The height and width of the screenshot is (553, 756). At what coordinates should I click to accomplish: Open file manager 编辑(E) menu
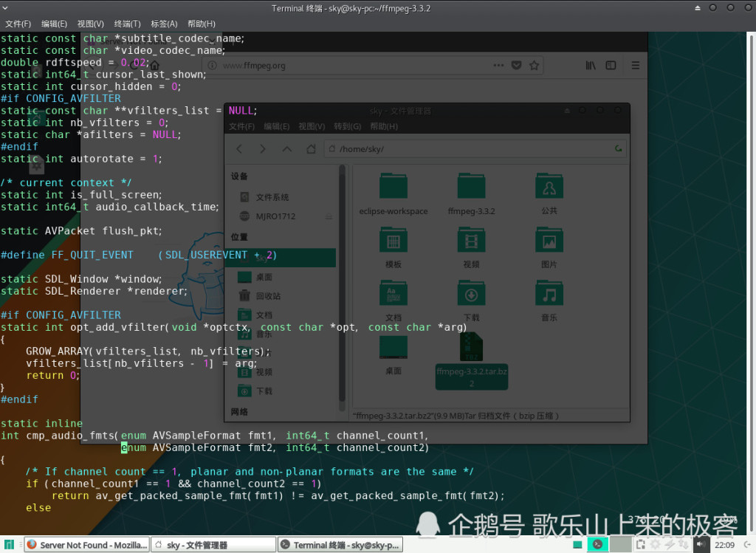coord(277,126)
